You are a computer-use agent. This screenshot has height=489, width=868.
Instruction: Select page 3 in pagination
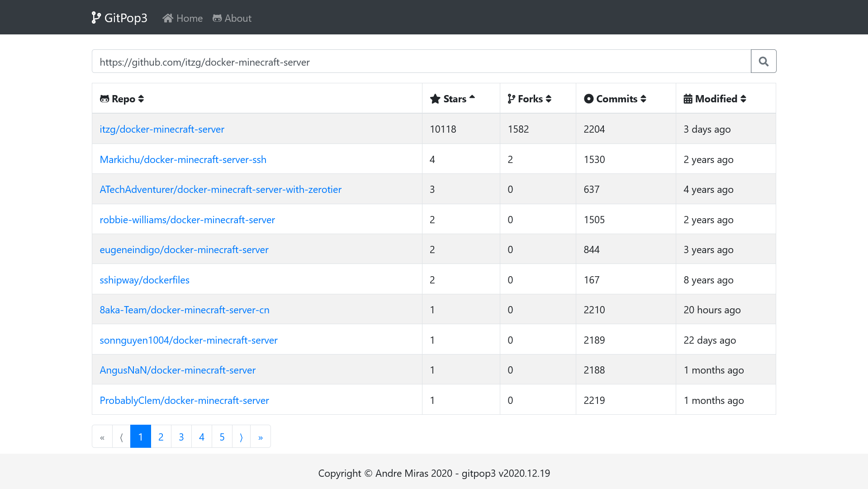coord(181,436)
